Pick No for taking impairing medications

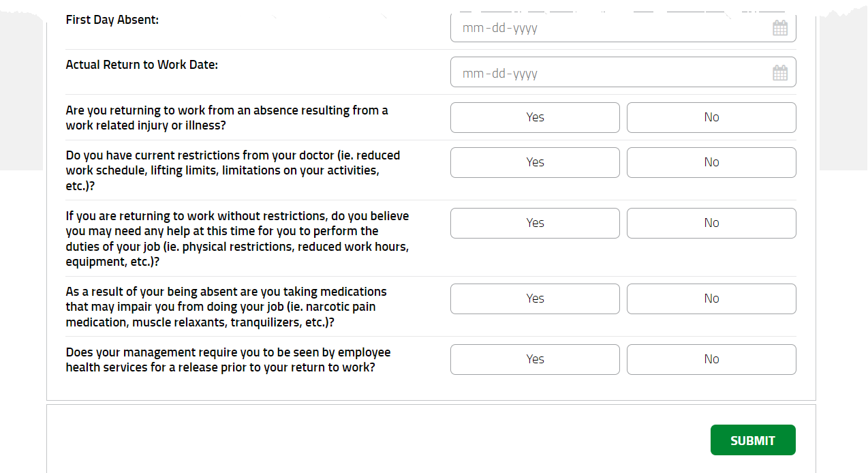(x=711, y=299)
